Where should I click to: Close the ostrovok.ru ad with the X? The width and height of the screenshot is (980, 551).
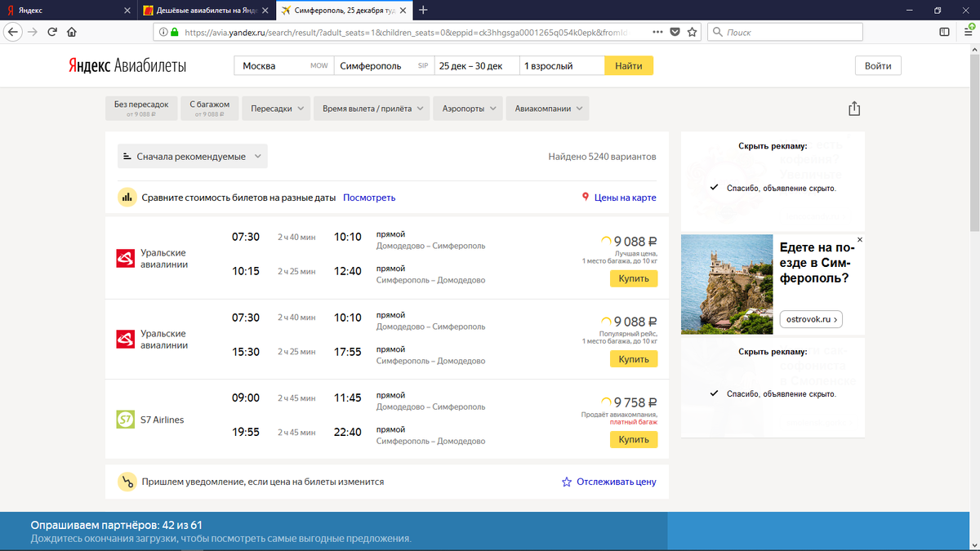860,240
